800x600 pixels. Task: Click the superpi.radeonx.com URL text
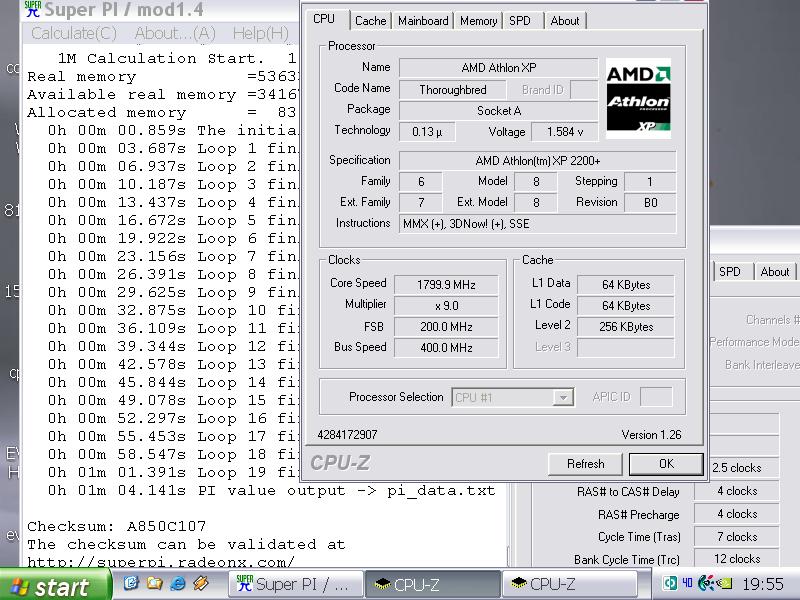click(x=161, y=562)
